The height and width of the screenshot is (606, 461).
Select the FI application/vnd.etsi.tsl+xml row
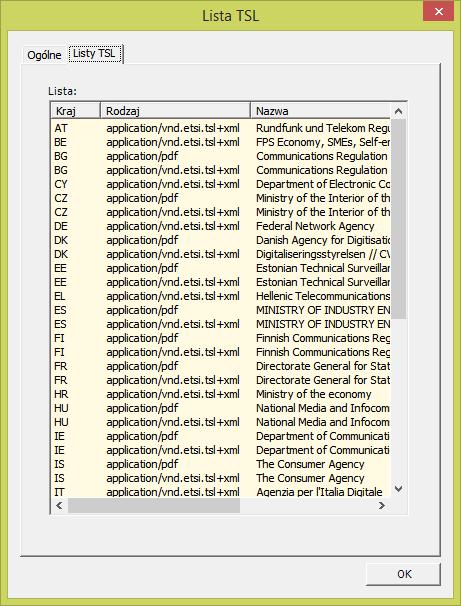(x=221, y=352)
